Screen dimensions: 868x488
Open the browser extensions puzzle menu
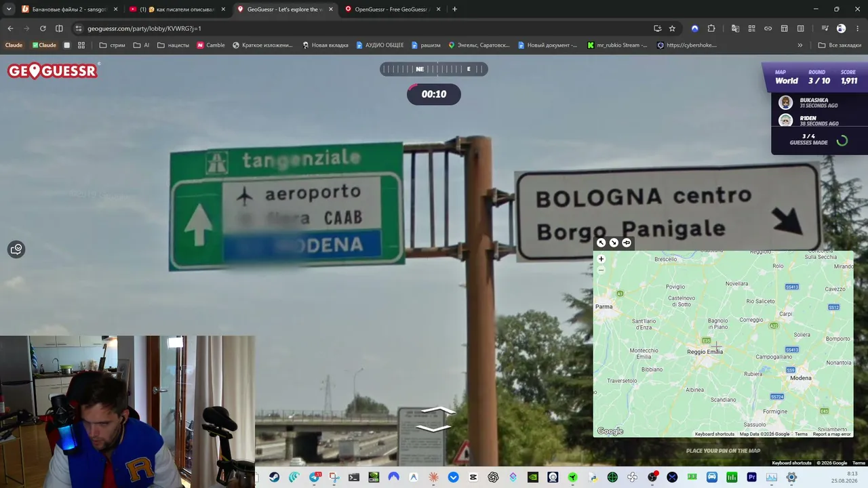click(711, 28)
